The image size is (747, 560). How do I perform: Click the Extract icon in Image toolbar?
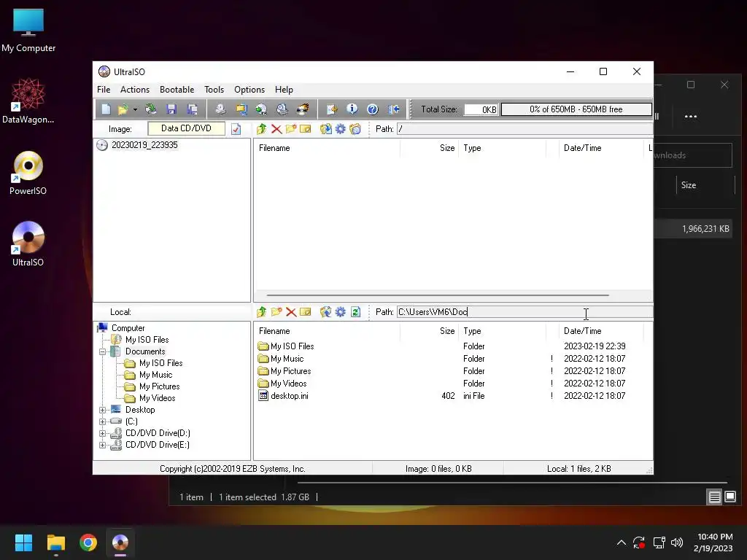(326, 129)
